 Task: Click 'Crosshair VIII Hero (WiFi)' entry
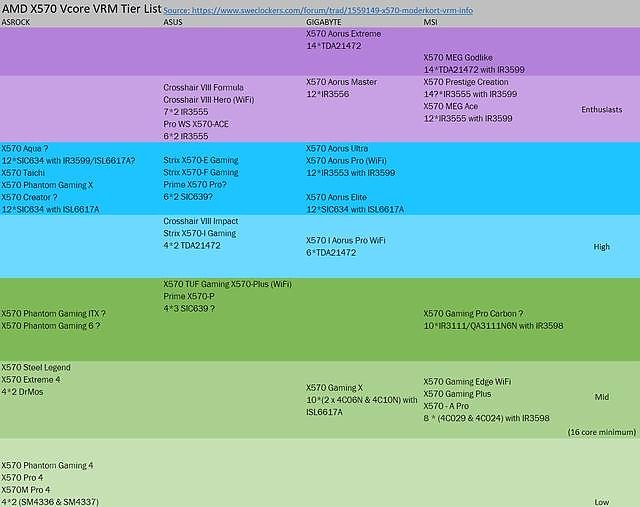tap(209, 100)
